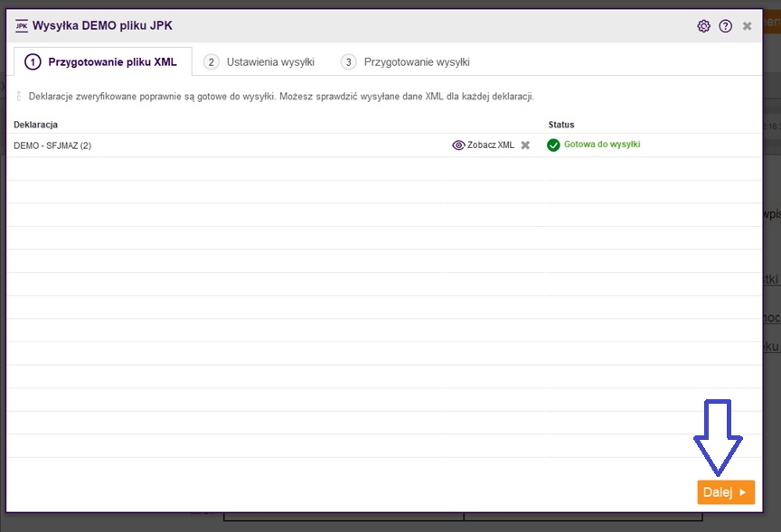This screenshot has width=781, height=532.
Task: Switch to Ustawienia wysyłki tab
Action: [270, 62]
